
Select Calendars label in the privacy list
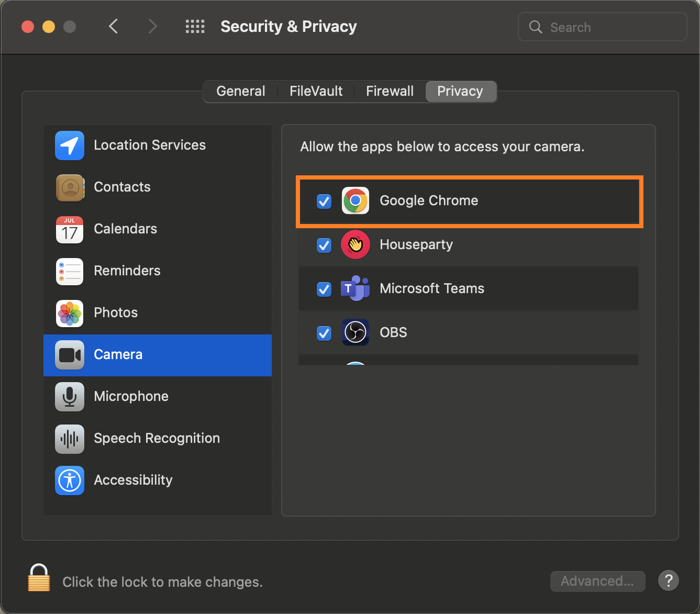pyautogui.click(x=126, y=229)
